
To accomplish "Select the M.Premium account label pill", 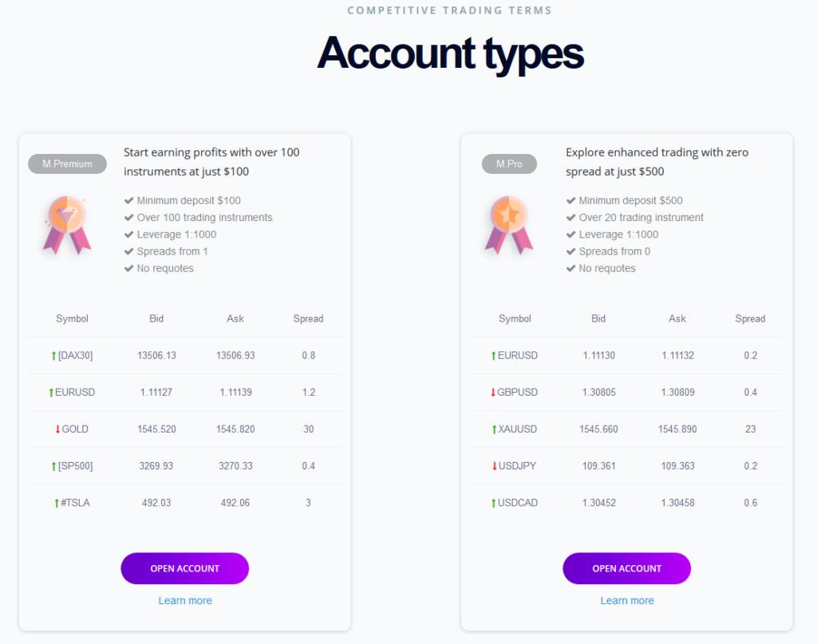I will (67, 164).
